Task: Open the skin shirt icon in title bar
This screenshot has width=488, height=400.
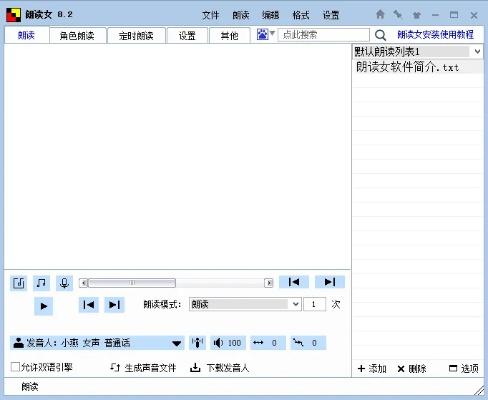Action: (x=417, y=15)
